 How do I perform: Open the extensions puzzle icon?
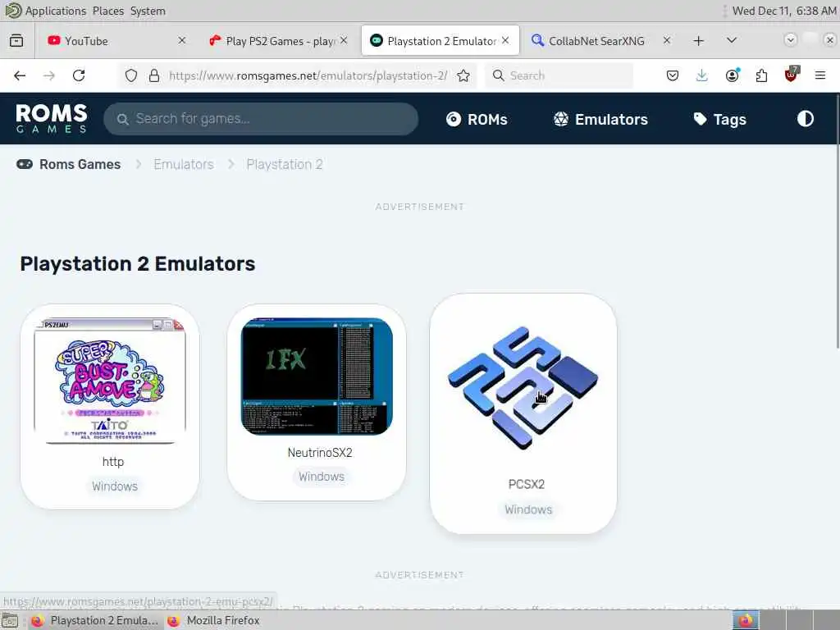(761, 75)
